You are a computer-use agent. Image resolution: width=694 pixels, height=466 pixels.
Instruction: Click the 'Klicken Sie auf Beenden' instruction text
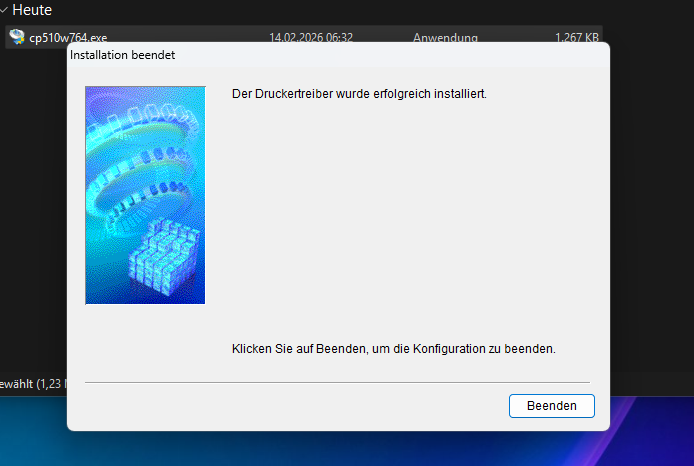coord(393,350)
